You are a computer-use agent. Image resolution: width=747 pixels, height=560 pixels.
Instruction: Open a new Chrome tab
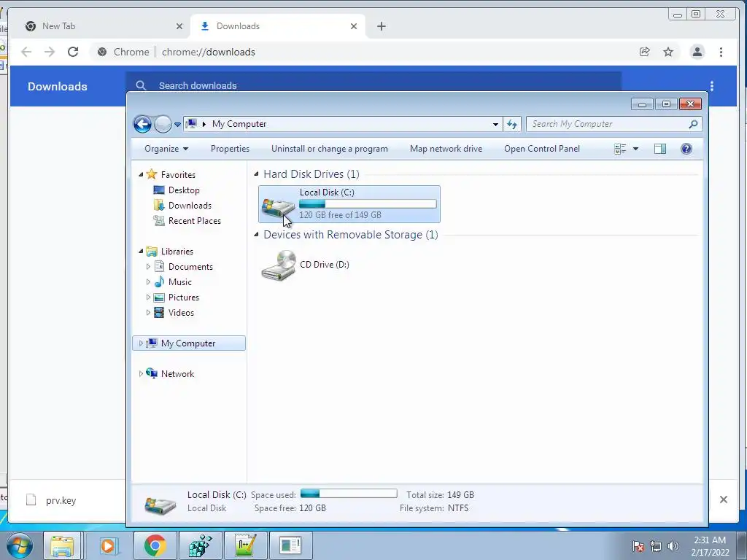coord(381,26)
